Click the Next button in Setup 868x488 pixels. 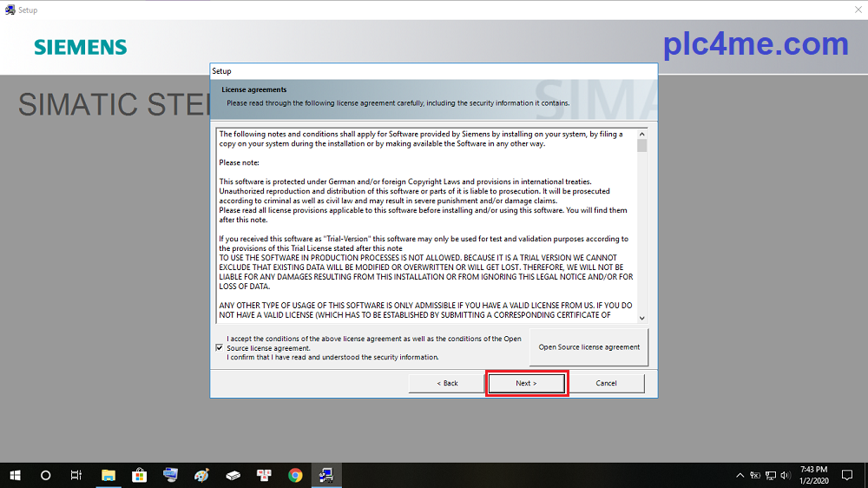526,383
